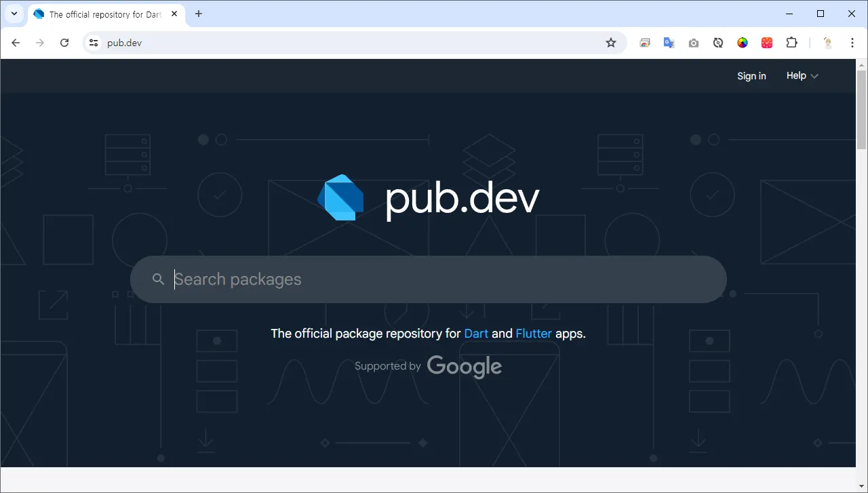868x493 pixels.
Task: Focus the Search packages field
Action: coord(429,279)
